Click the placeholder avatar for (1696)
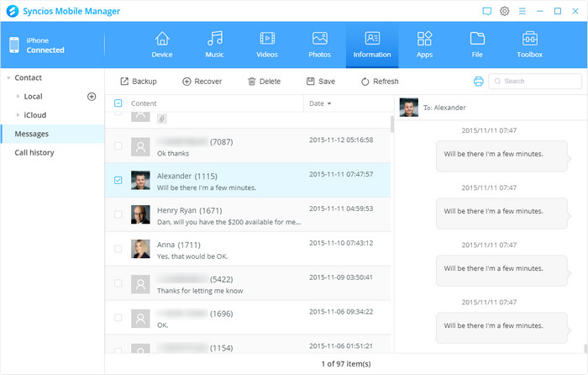The width and height of the screenshot is (588, 375). 140,319
